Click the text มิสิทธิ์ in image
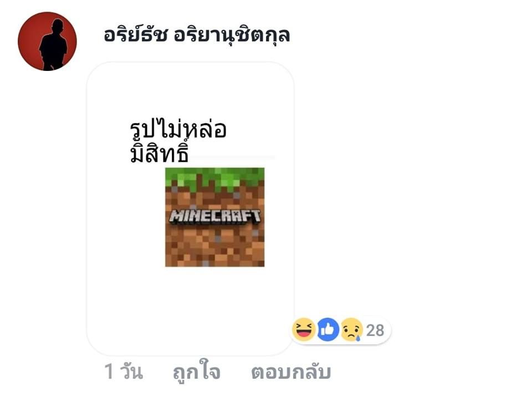The height and width of the screenshot is (397, 532). click(x=159, y=153)
